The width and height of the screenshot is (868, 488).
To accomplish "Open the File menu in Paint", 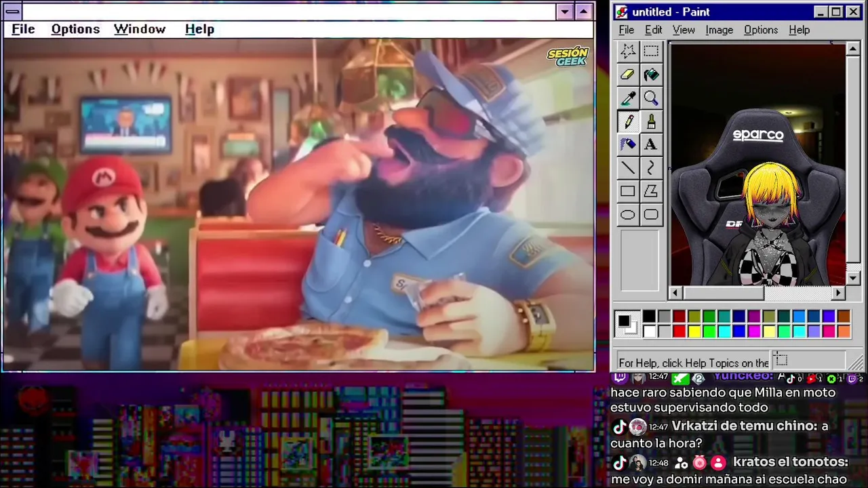I will [x=627, y=30].
